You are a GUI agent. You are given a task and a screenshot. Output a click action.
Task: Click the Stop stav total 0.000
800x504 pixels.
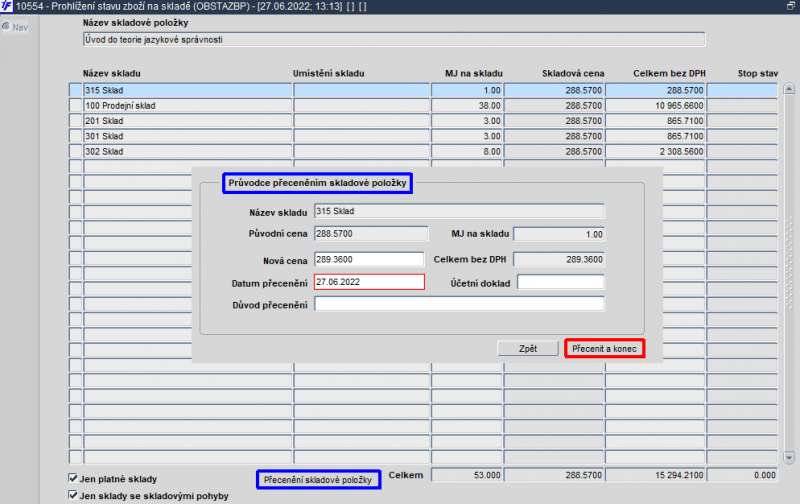[x=742, y=475]
